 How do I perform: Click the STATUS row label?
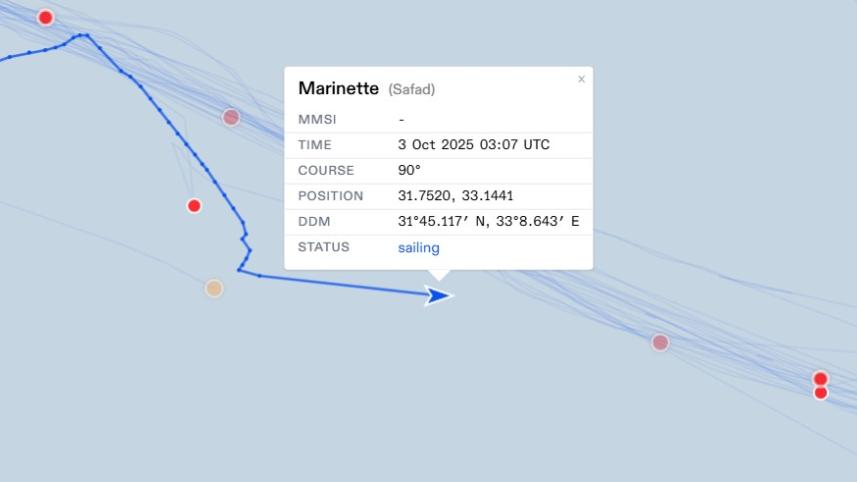323,247
